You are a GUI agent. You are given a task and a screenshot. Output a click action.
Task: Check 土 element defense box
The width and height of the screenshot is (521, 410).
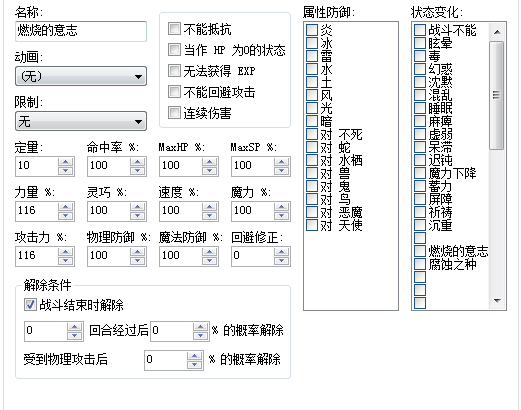(x=312, y=82)
